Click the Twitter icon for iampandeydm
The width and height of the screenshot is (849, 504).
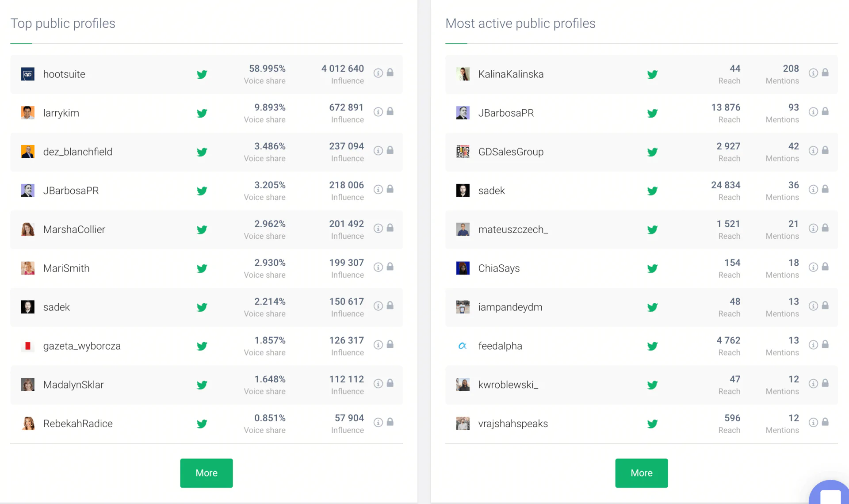[x=652, y=307]
